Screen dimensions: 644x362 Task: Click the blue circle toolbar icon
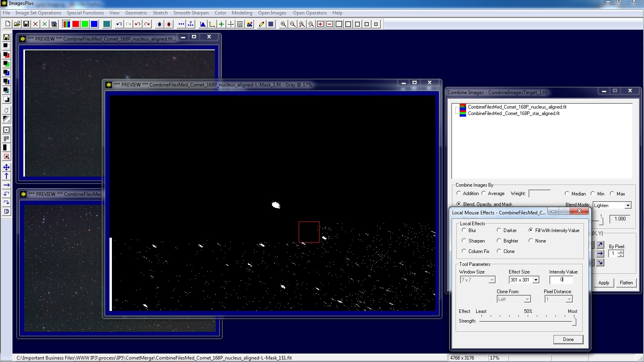[160, 24]
